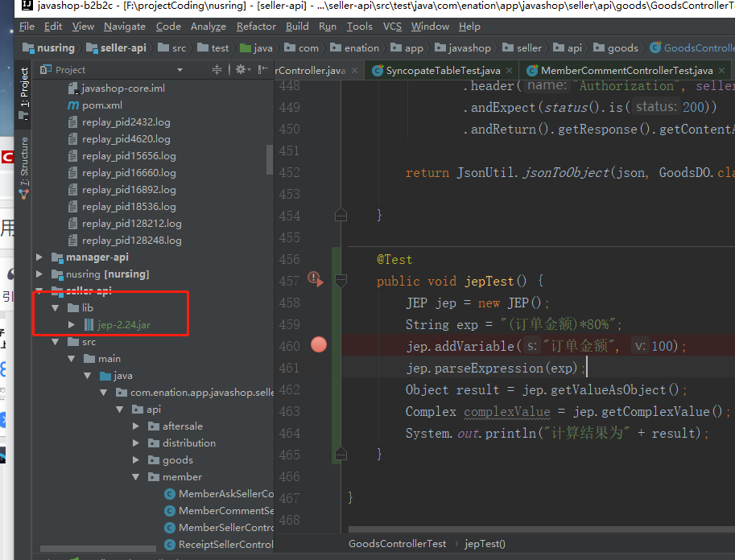Click the goods folder icon in navigation bar

(x=599, y=47)
